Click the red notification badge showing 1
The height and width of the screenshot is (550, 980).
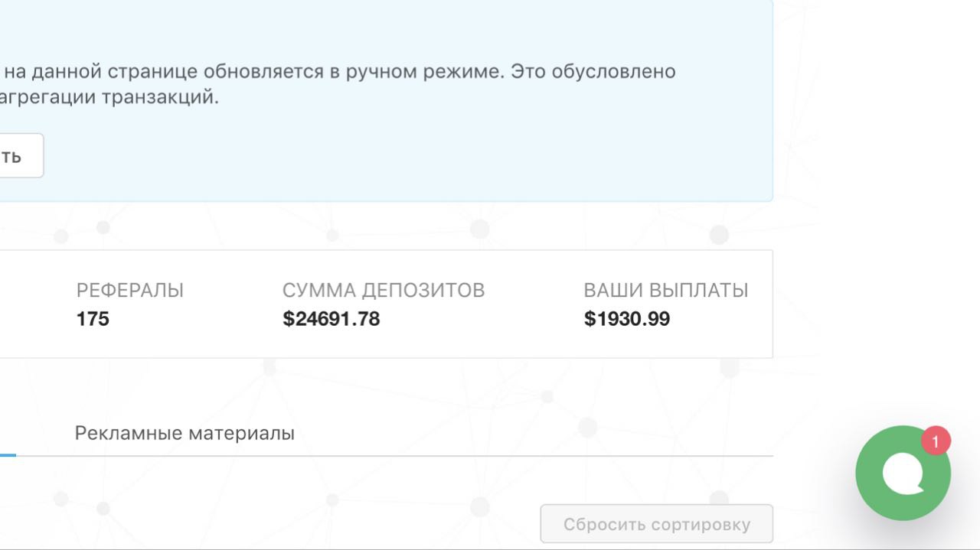(x=936, y=441)
